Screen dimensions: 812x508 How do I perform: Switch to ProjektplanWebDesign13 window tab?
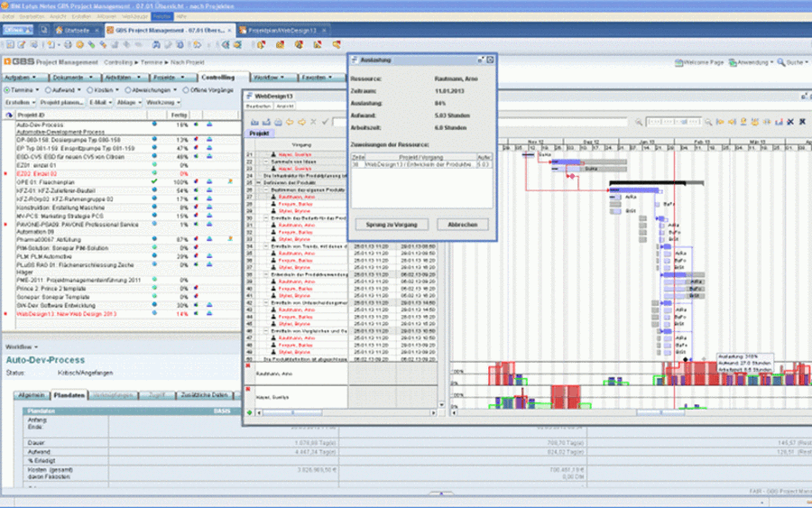(281, 31)
